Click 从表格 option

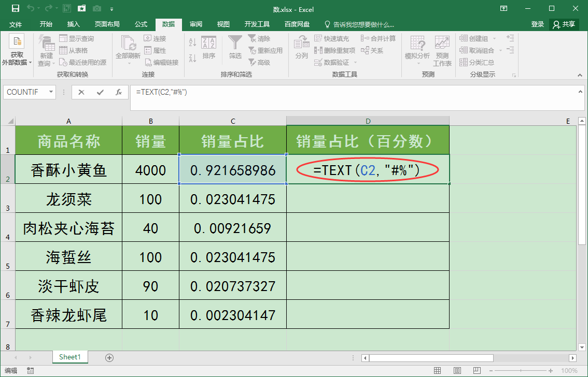(x=74, y=50)
